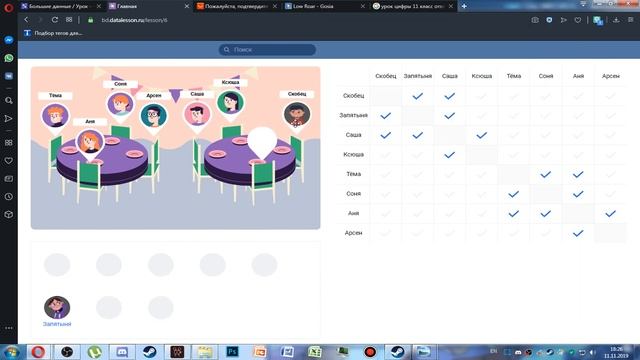Check Скобец row under Запятыня column
Image resolution: width=640 pixels, height=360 pixels.
coord(418,96)
